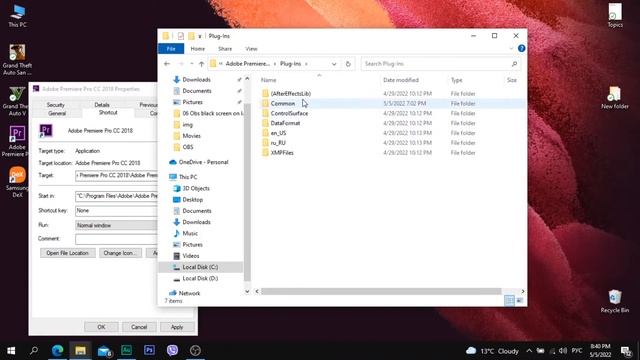Image resolution: width=640 pixels, height=360 pixels.
Task: Click Change Icon button
Action: [x=120, y=253]
